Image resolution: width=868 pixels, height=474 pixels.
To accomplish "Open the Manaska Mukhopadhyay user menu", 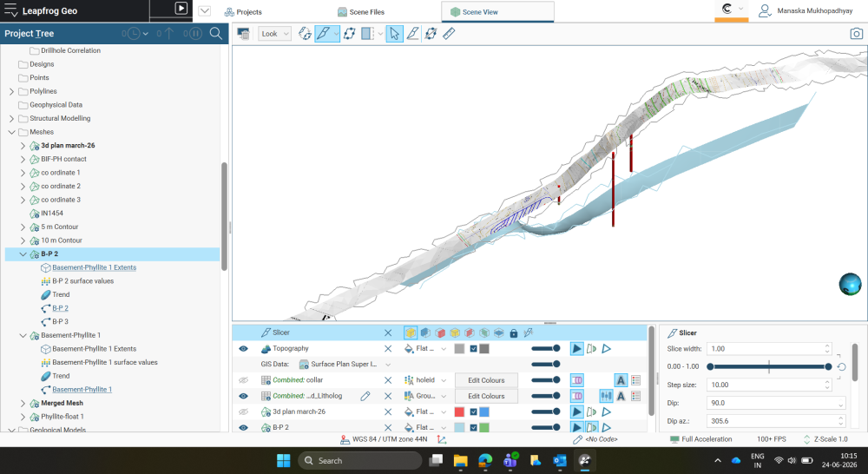I will pos(806,10).
